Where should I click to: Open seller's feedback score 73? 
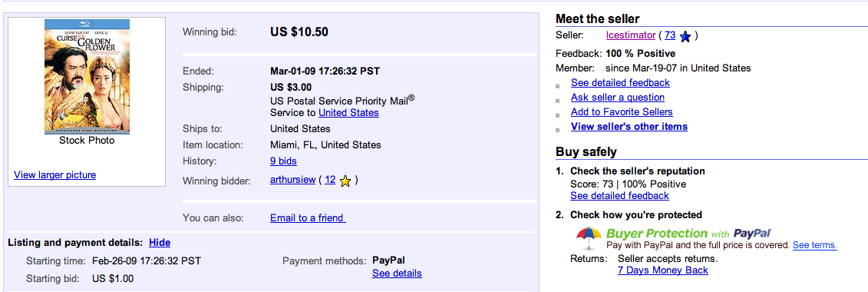tap(670, 35)
